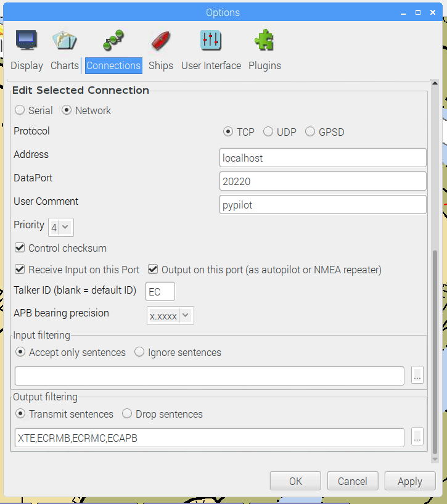Viewport: 447px width, 504px height.
Task: Open the User Interface sliders icon
Action: click(211, 40)
